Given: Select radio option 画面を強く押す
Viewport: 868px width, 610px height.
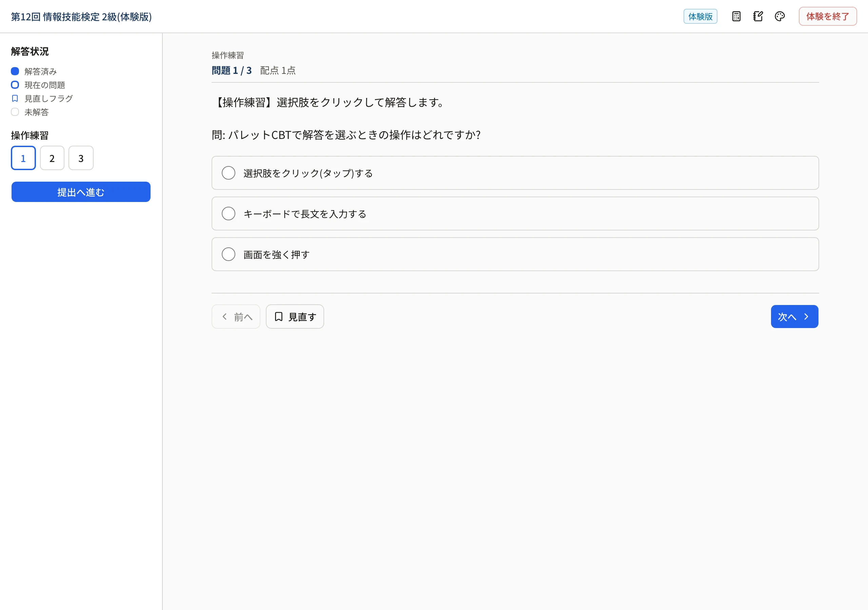Looking at the screenshot, I should 515,254.
